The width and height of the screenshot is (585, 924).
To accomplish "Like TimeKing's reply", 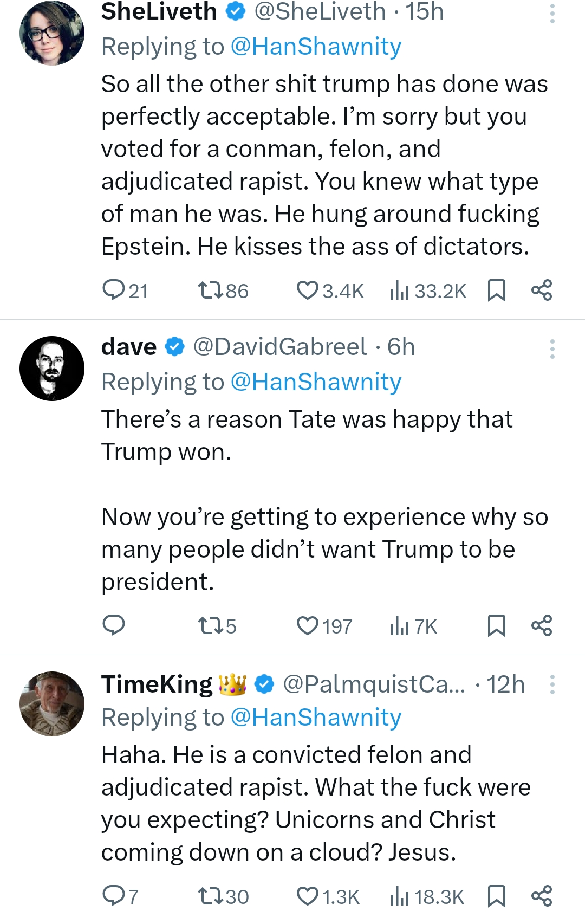I will (x=308, y=896).
